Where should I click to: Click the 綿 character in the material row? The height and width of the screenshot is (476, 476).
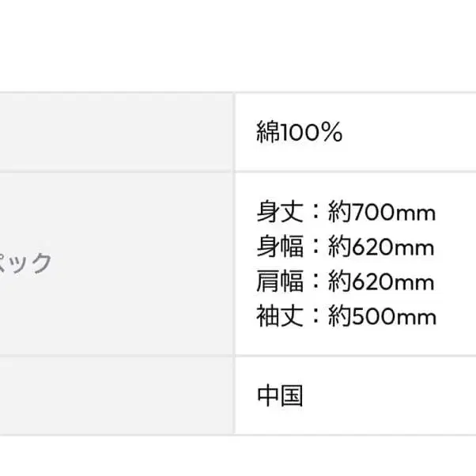[268, 133]
